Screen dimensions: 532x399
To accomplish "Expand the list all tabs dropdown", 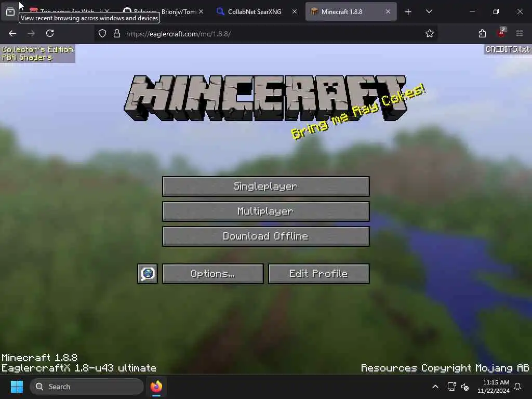I will pyautogui.click(x=429, y=11).
